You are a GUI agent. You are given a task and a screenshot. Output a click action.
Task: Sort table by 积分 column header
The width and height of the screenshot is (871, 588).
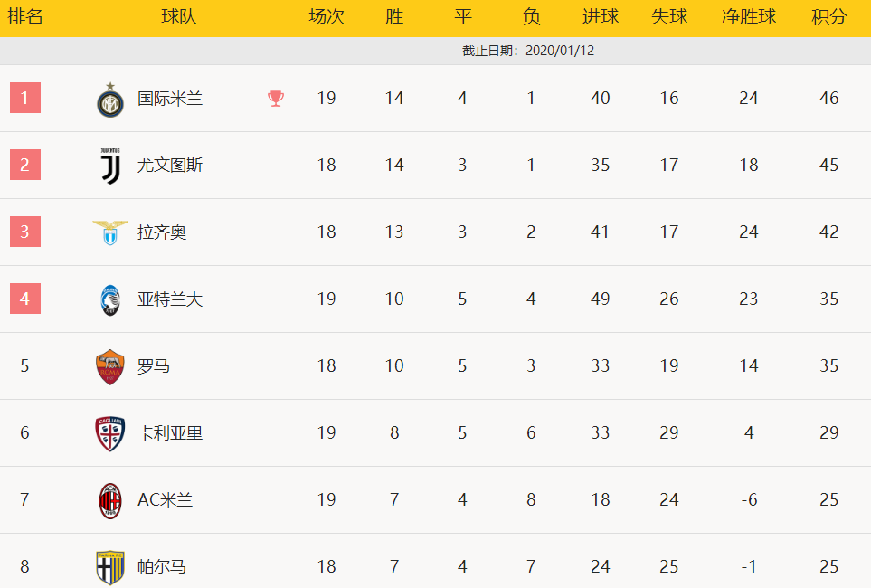point(828,16)
